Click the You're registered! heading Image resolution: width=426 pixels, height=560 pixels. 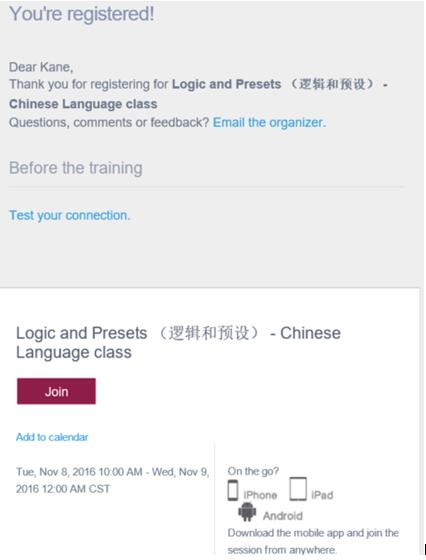coord(82,14)
